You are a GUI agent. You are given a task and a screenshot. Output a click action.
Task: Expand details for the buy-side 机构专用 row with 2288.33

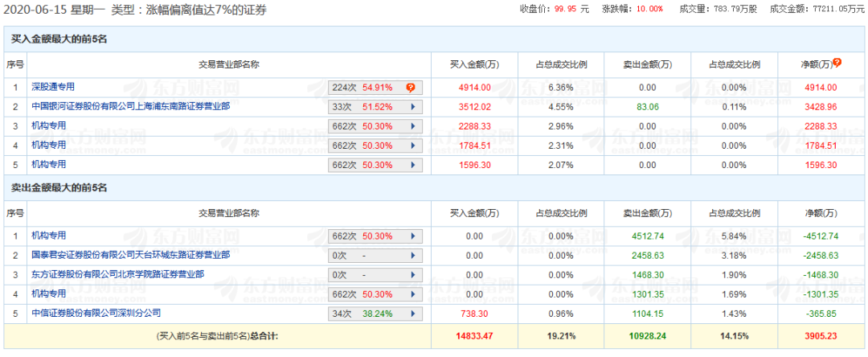pyautogui.click(x=413, y=126)
